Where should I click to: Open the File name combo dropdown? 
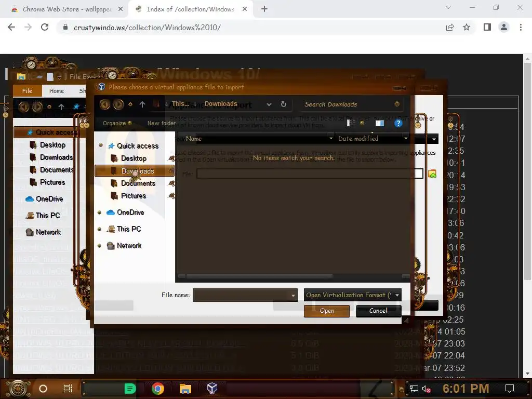[293, 295]
